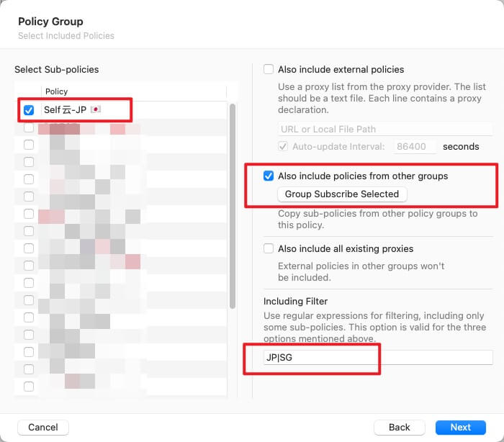Uncheck 'Also include policies from other groups'
This screenshot has width=504, height=442.
pyautogui.click(x=269, y=176)
